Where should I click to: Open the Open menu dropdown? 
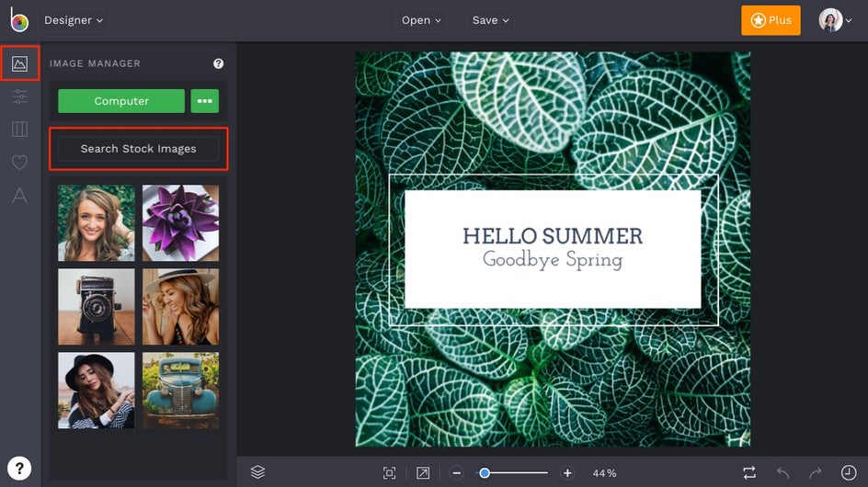421,20
